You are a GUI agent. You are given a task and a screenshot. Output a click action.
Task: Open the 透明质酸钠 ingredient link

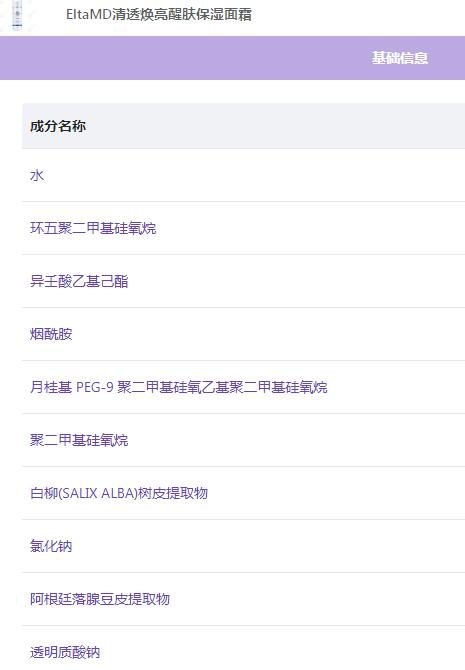coord(65,652)
